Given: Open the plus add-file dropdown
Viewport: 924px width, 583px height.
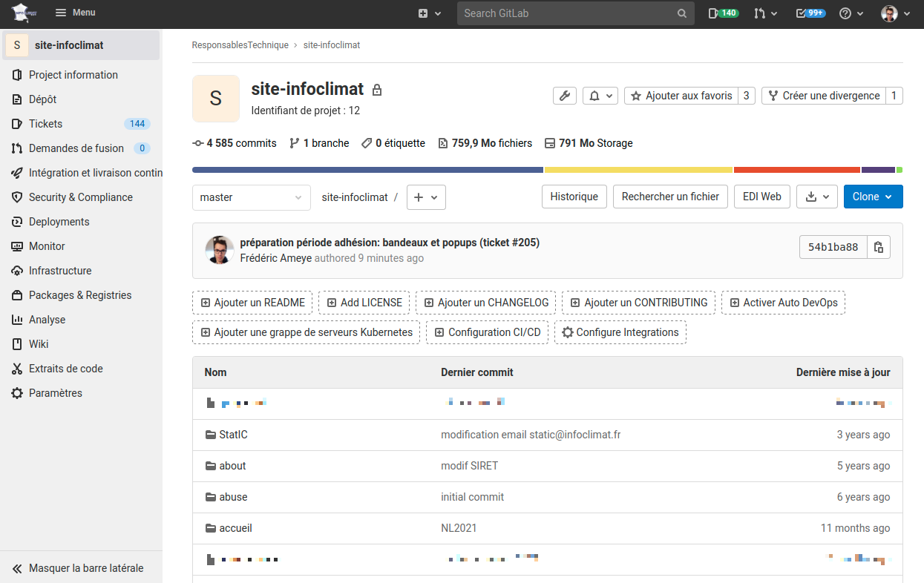Looking at the screenshot, I should click(x=426, y=197).
